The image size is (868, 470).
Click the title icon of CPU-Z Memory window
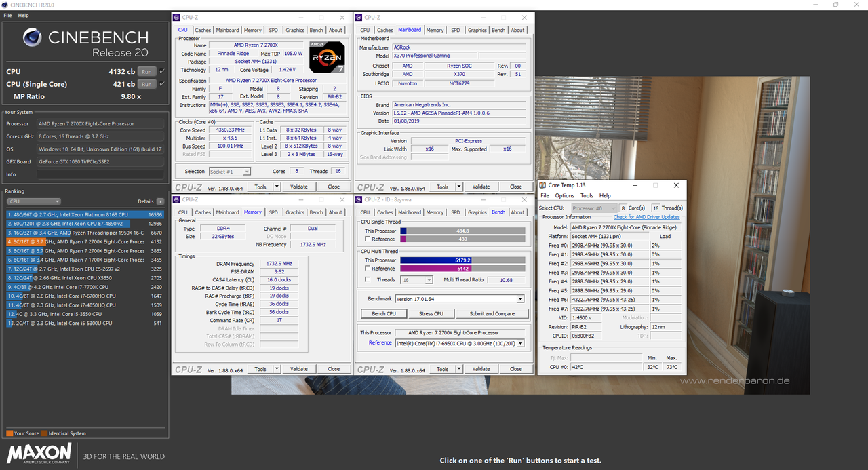tap(176, 199)
